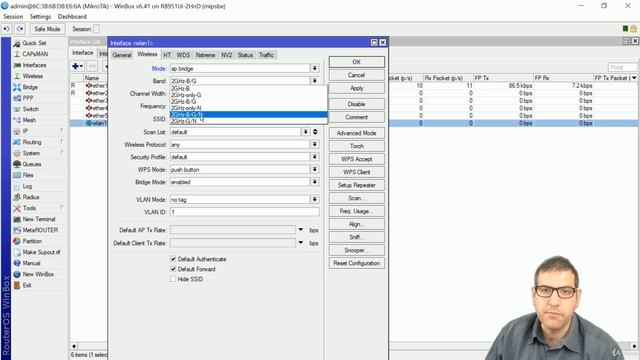Screen dimensions: 640x360
Task: Open Bridge in sidebar
Action: (x=30, y=87)
